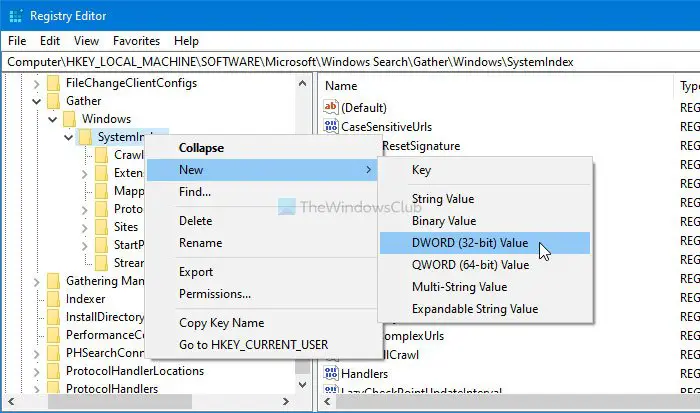Image resolution: width=700 pixels, height=413 pixels.
Task: Choose Rename in the context menu
Action: [264, 242]
